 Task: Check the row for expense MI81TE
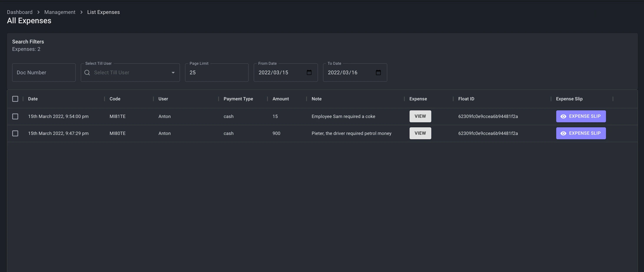[15, 116]
